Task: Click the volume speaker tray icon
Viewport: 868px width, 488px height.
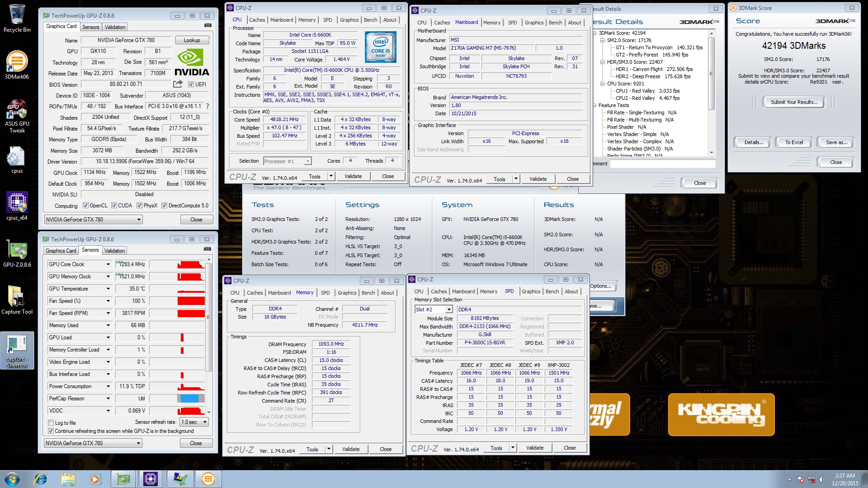Action: pyautogui.click(x=822, y=479)
